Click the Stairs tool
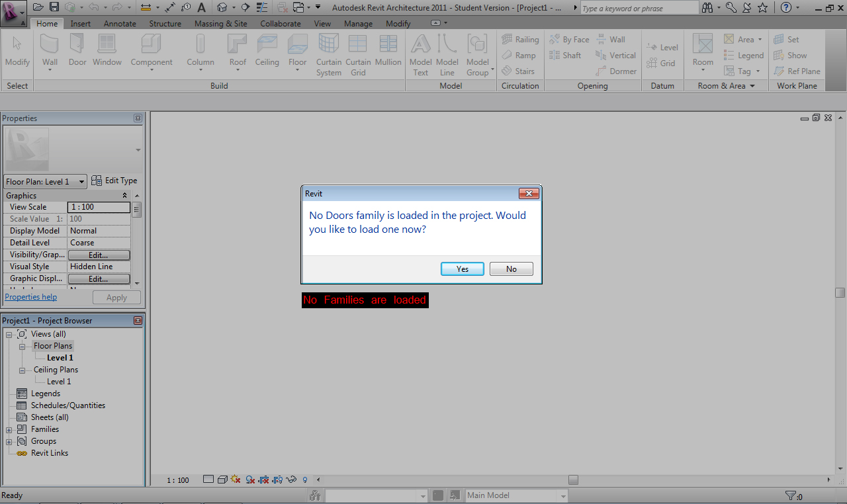The height and width of the screenshot is (504, 847). tap(518, 71)
